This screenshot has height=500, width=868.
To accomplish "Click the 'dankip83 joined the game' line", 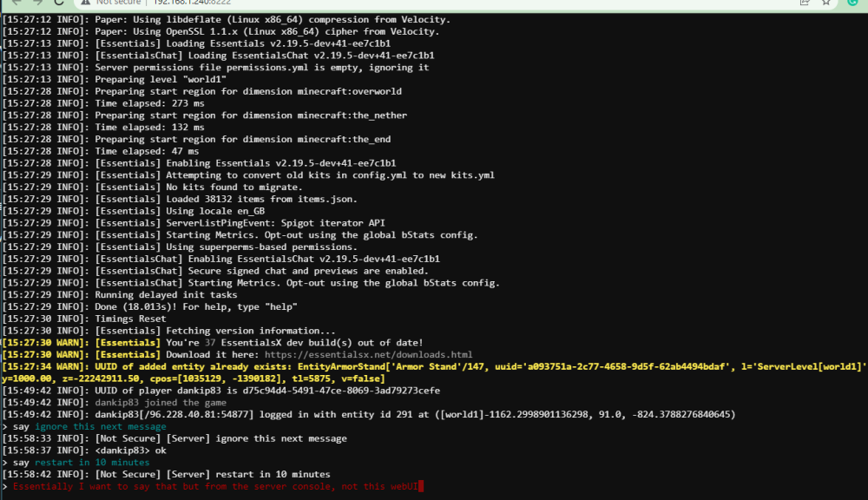I will pos(115,403).
